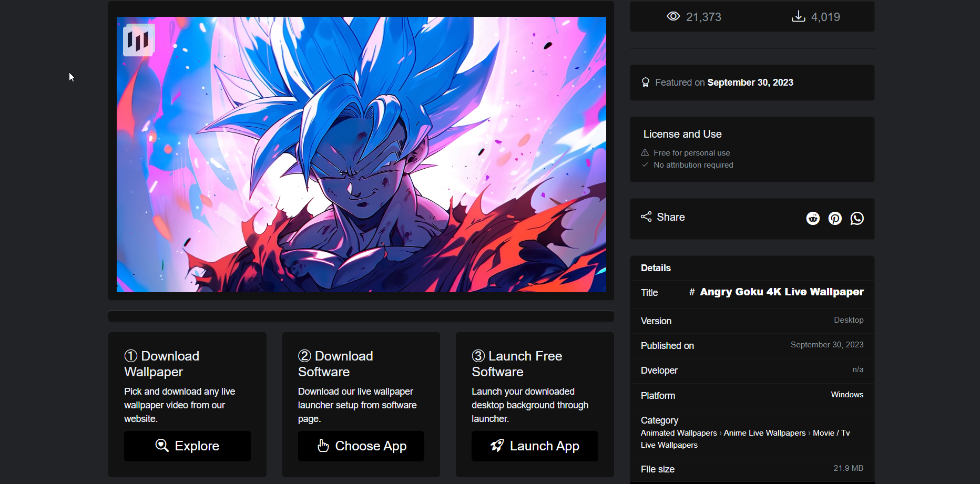Click the logo badge on wallpaper preview

coord(139,40)
